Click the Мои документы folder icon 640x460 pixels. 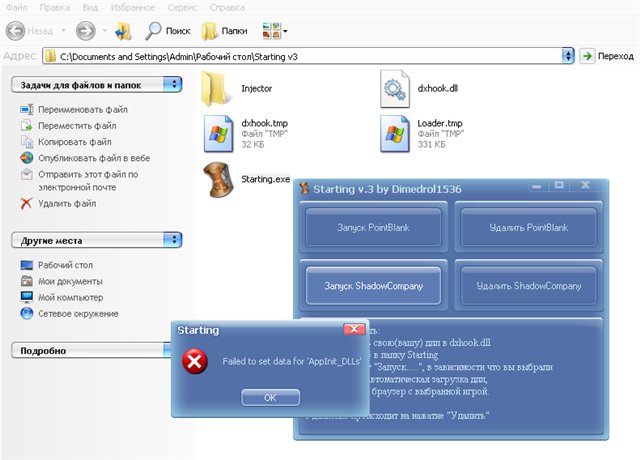point(27,281)
